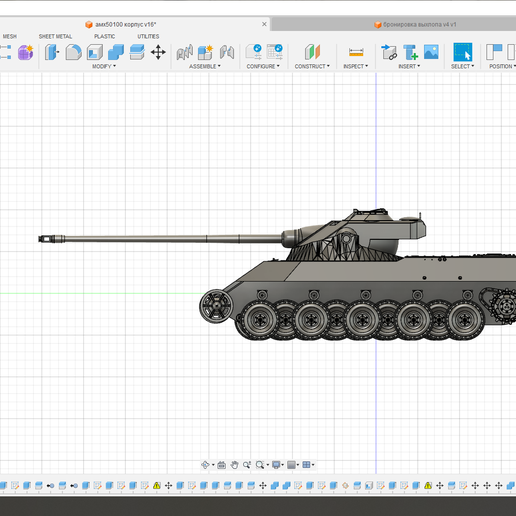Switch to the UTILITIES tab

point(148,36)
